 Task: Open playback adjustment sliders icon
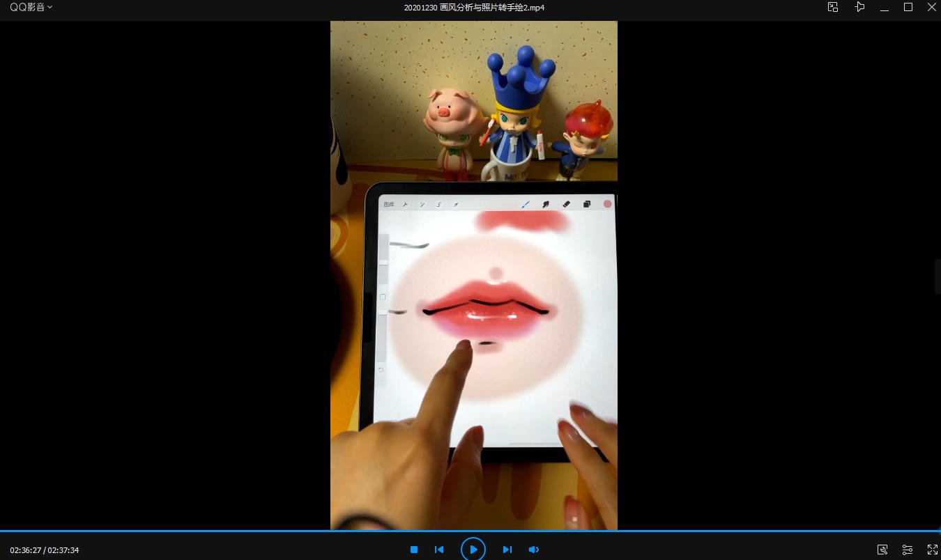click(x=908, y=550)
